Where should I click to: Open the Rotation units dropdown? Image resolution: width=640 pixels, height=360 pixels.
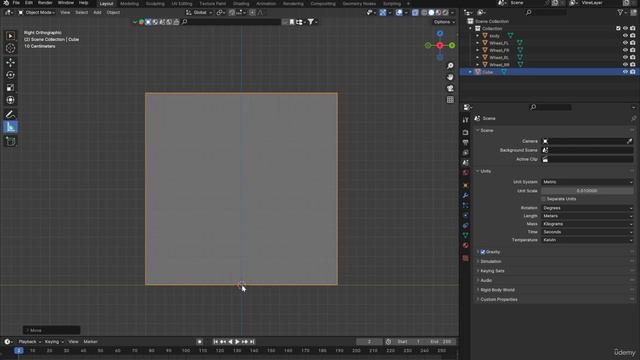pos(587,208)
